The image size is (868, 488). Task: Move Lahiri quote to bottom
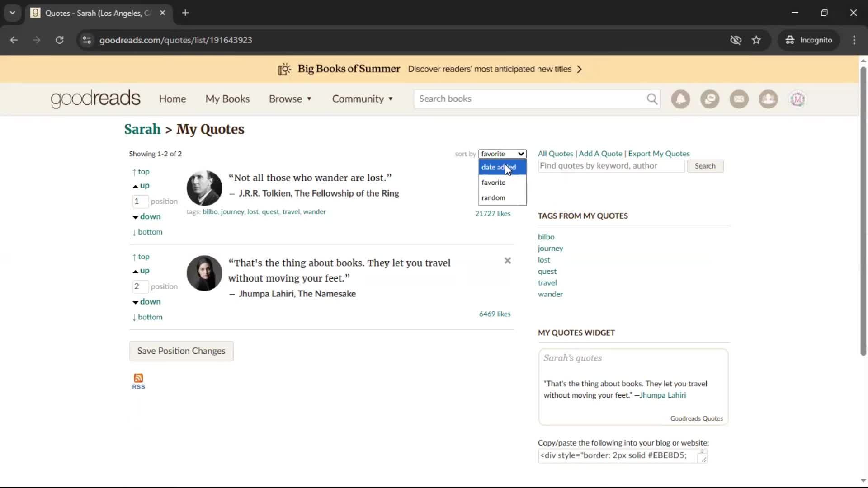click(x=147, y=317)
